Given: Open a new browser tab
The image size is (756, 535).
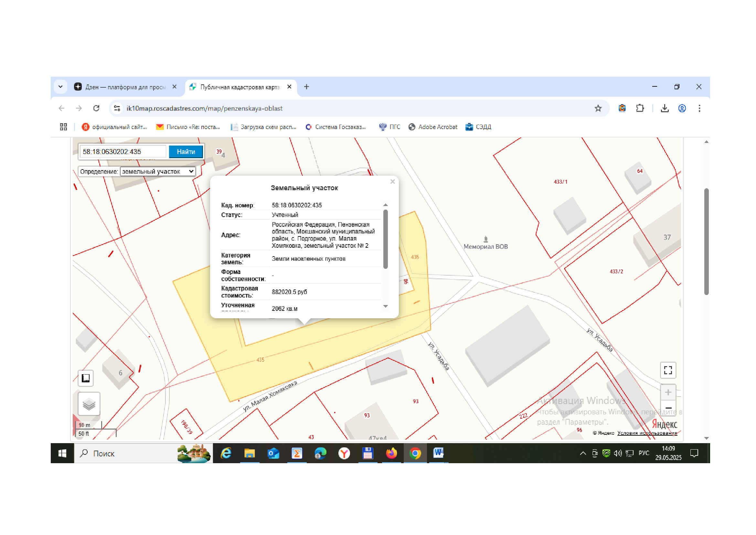Looking at the screenshot, I should 306,87.
